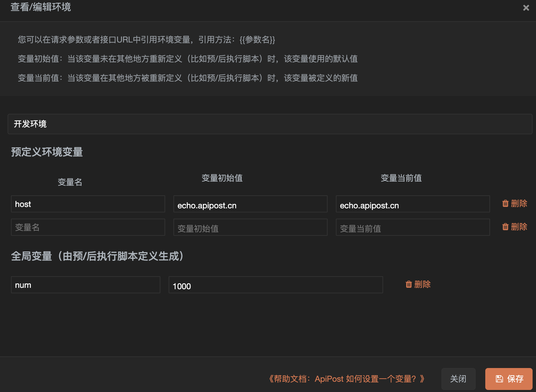Delete the empty variable row
536x392 pixels.
(514, 227)
